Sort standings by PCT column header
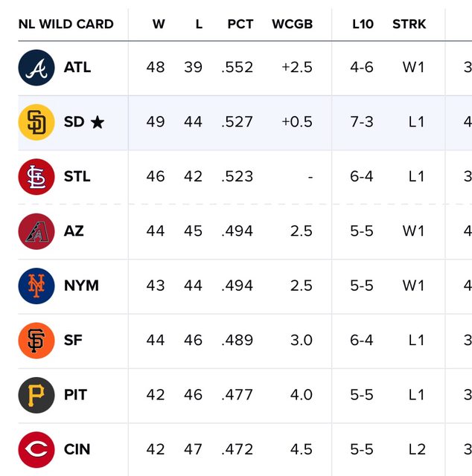472x476 pixels. coord(240,24)
